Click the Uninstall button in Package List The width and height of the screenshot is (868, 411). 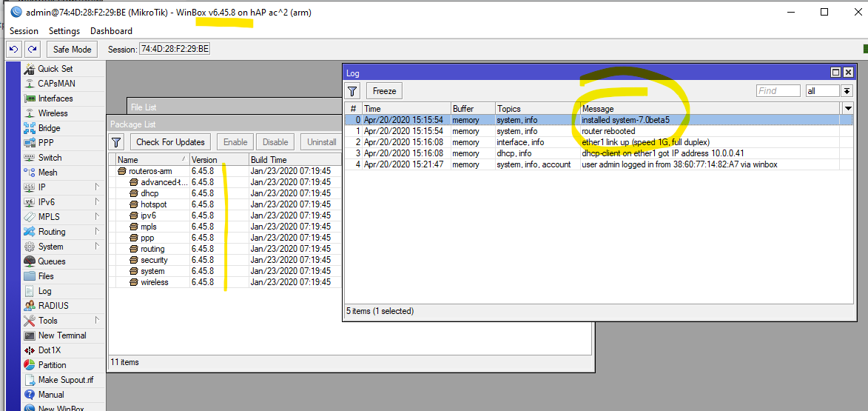point(321,141)
